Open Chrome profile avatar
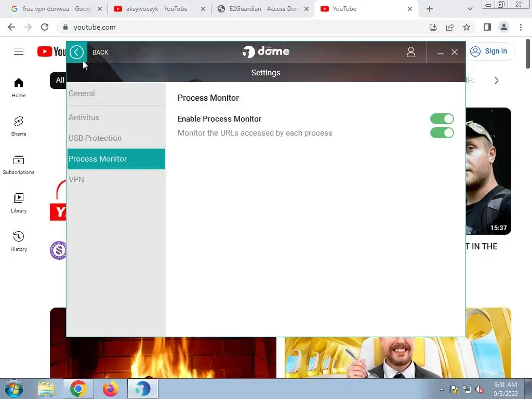The image size is (532, 399). point(504,27)
